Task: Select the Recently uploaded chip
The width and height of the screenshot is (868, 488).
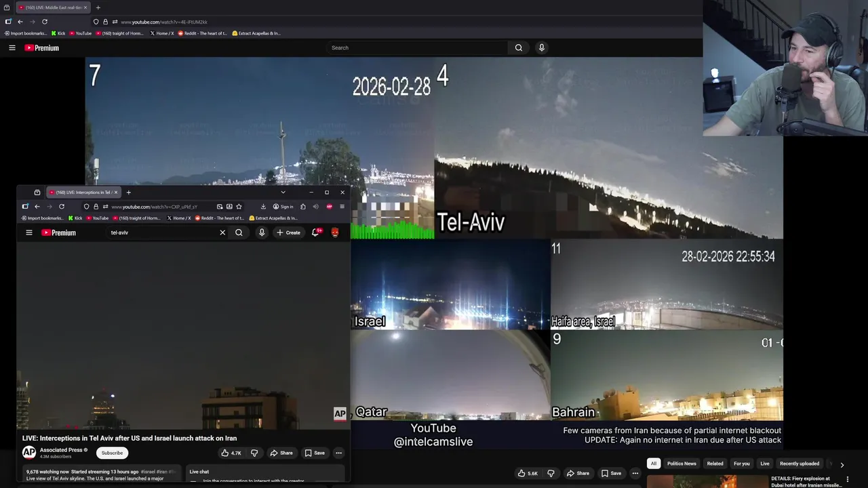Action: pyautogui.click(x=800, y=464)
